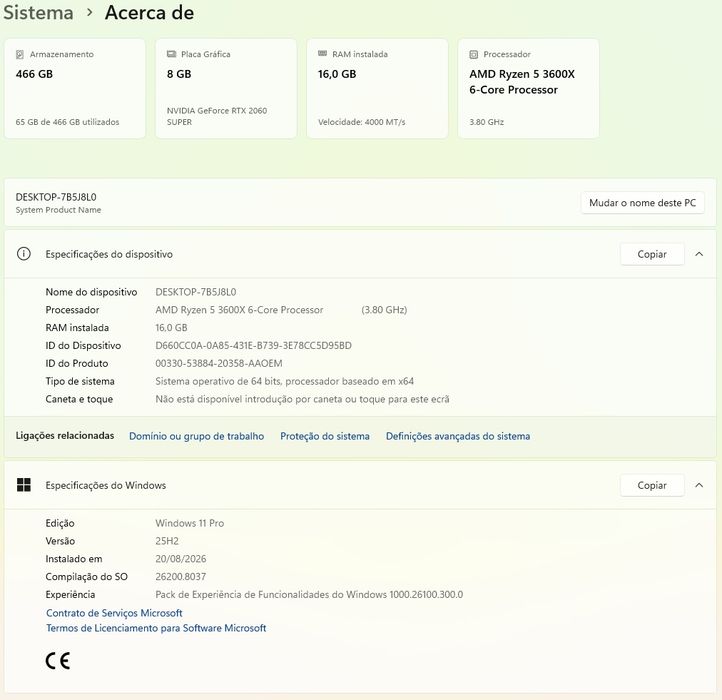
Task: Open the RAM instalada 16,0 GB card
Action: coord(377,88)
